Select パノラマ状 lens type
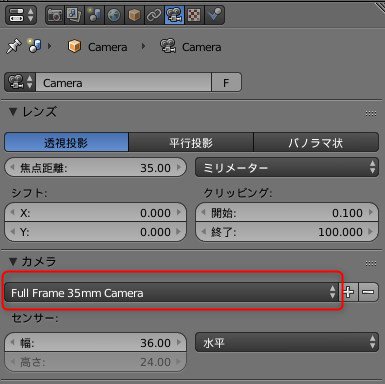385x384 pixels. click(316, 143)
